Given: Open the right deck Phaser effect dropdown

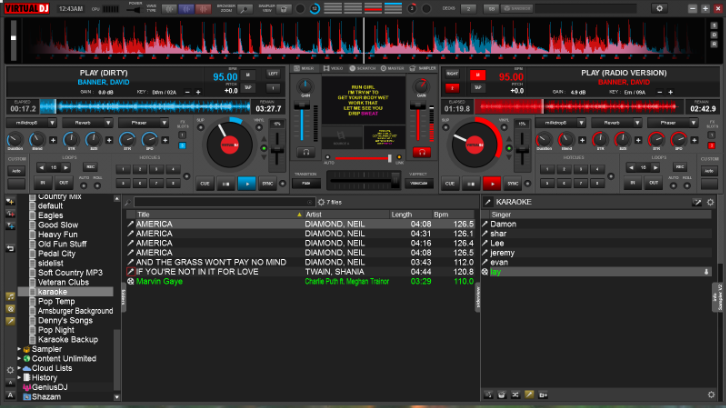Looking at the screenshot, I should point(672,123).
